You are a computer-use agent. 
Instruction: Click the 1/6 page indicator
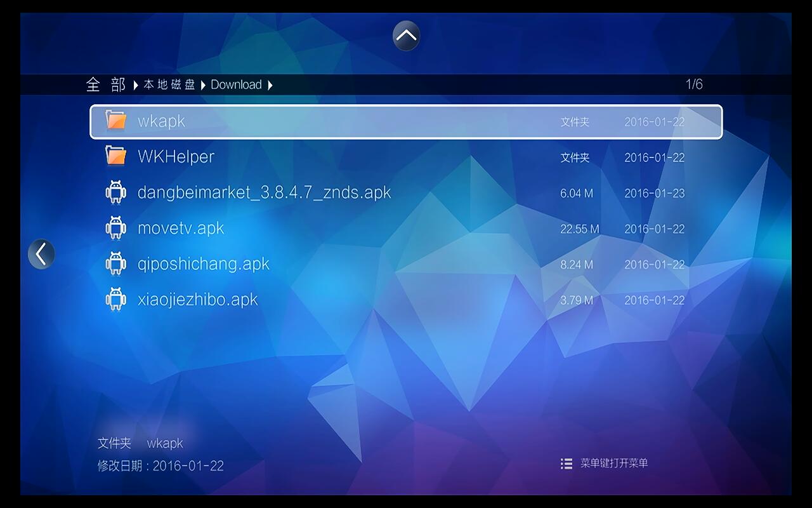click(694, 83)
